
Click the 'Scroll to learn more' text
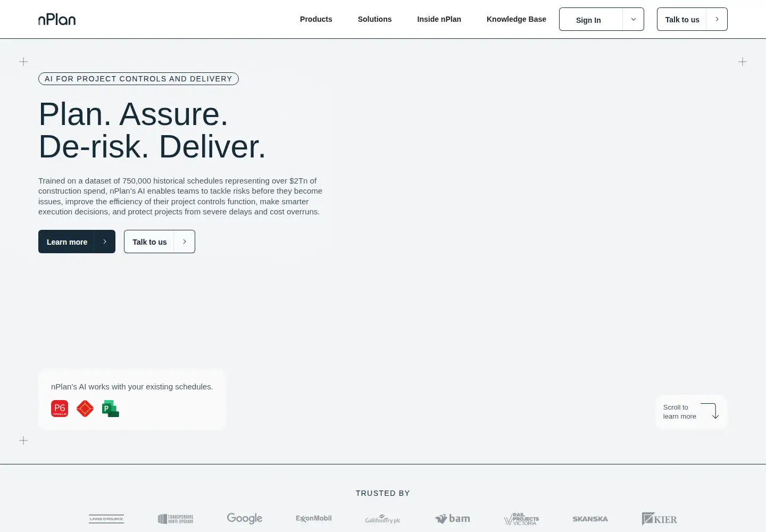[679, 412]
